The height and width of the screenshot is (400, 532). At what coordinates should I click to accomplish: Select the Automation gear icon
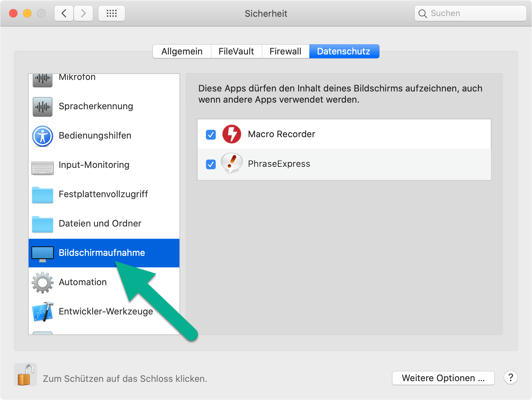(43, 282)
